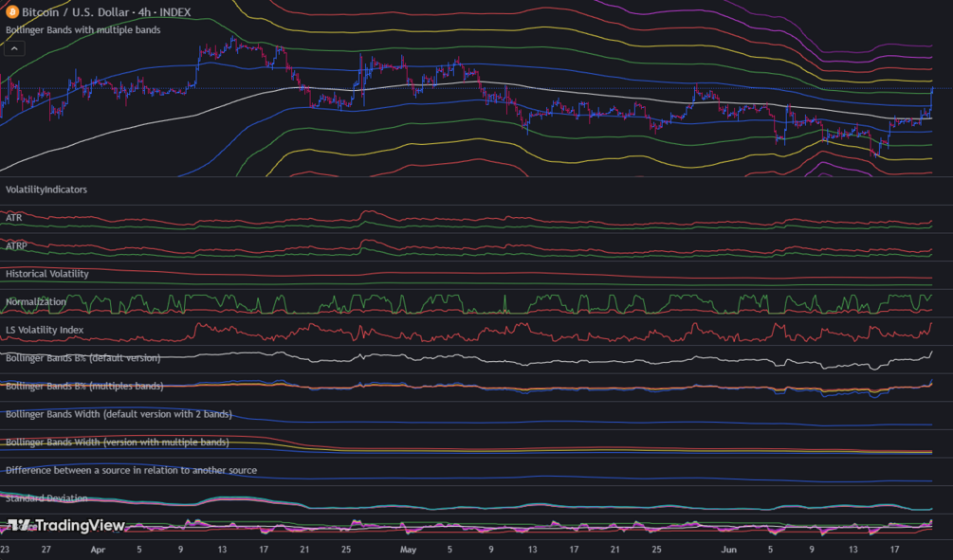This screenshot has height=560, width=953.
Task: Select the Normalization indicator label
Action: point(36,301)
